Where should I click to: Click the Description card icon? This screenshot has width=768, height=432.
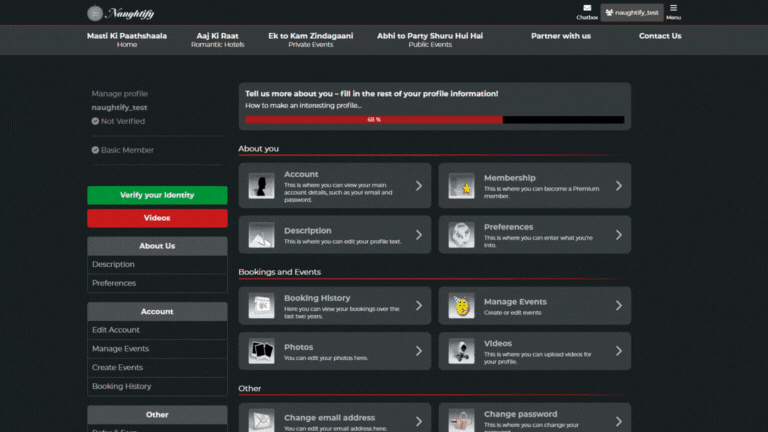point(261,235)
